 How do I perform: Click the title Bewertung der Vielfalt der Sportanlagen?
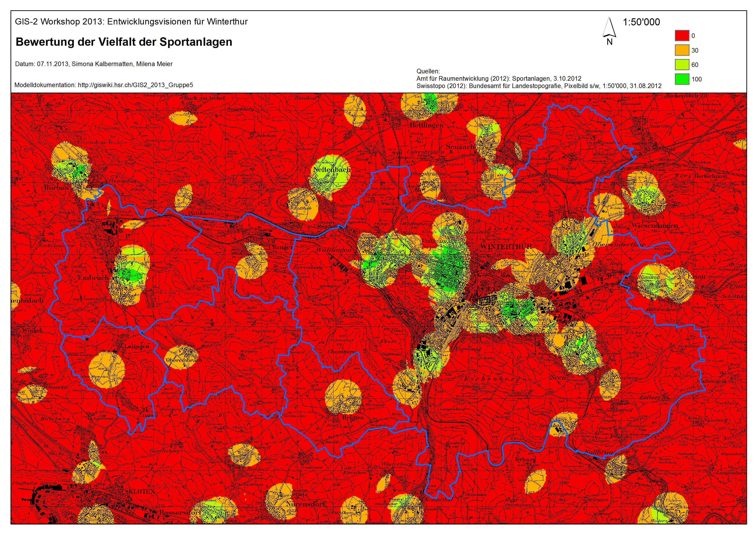coord(124,42)
